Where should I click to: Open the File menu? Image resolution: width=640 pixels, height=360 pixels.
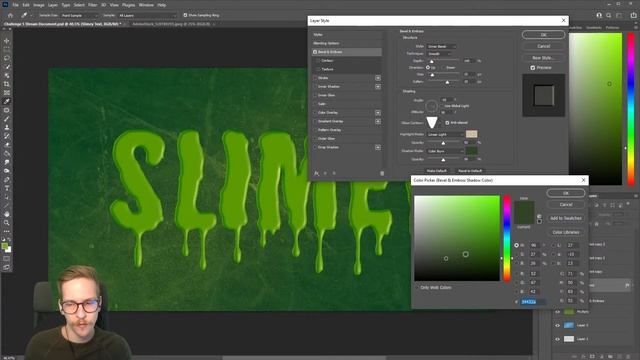point(16,5)
